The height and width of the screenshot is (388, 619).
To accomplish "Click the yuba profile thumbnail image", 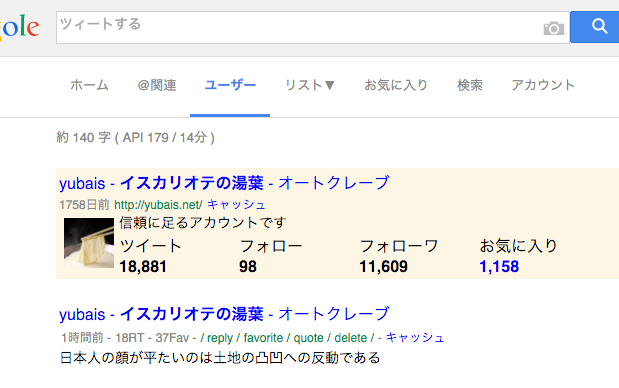I will click(x=89, y=243).
